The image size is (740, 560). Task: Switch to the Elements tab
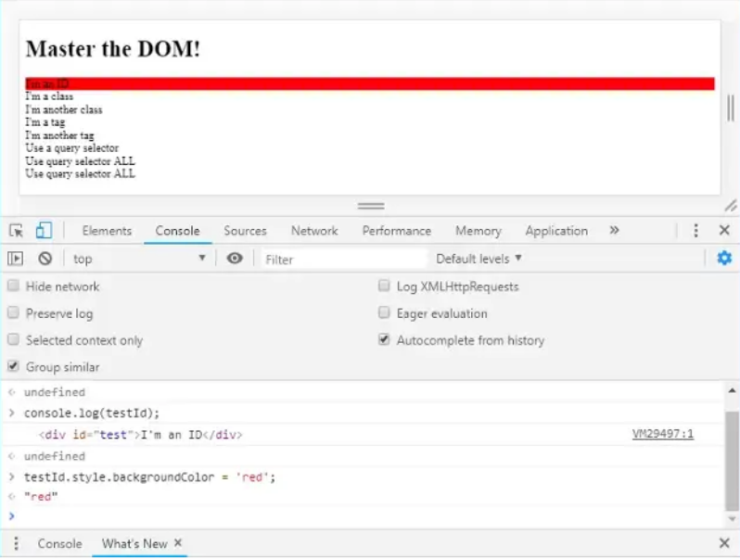(x=107, y=231)
